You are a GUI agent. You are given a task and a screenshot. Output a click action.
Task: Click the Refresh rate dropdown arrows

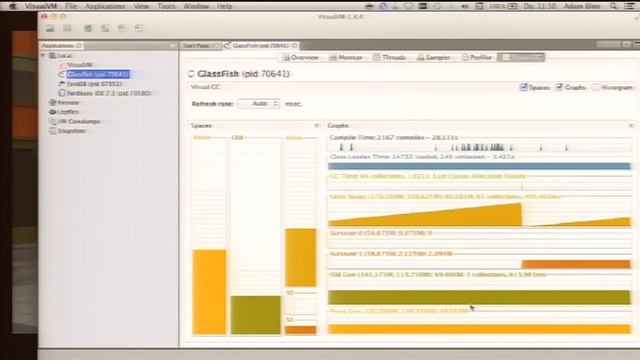pyautogui.click(x=276, y=104)
